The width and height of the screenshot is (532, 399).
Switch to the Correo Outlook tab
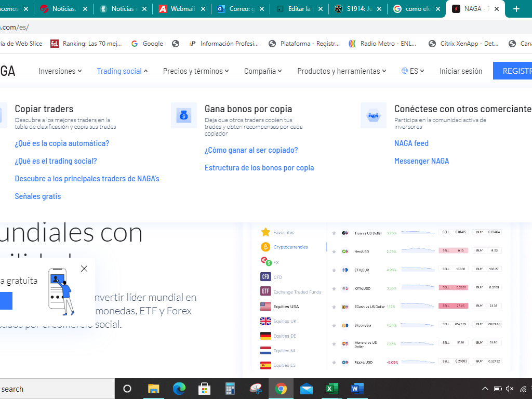click(x=241, y=9)
